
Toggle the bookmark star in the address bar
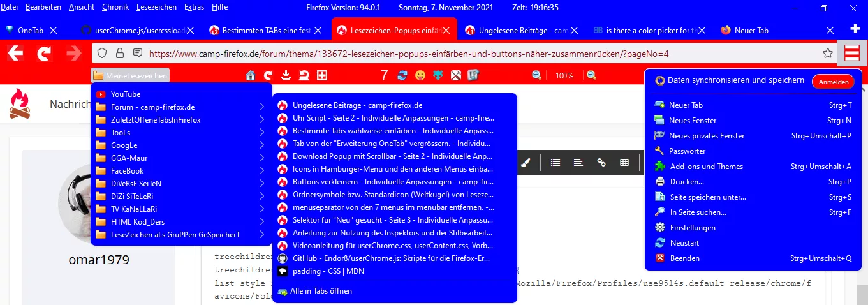828,53
